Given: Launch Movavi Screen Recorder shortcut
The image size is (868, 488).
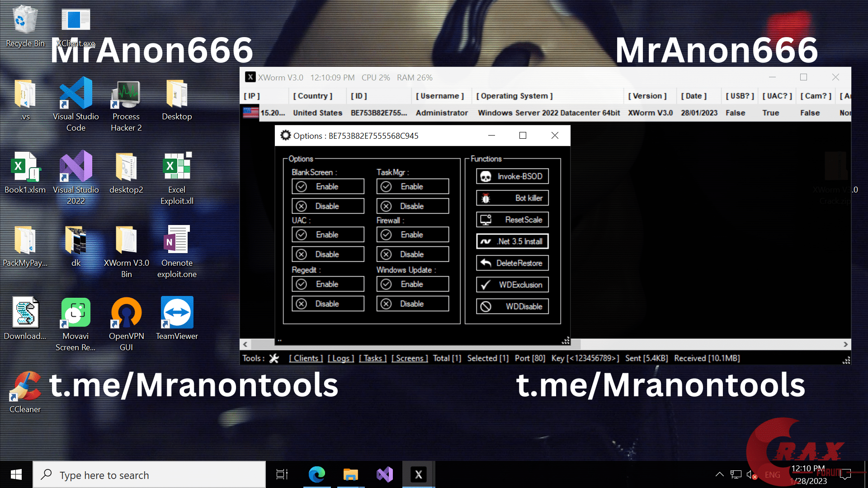Looking at the screenshot, I should coord(76,324).
